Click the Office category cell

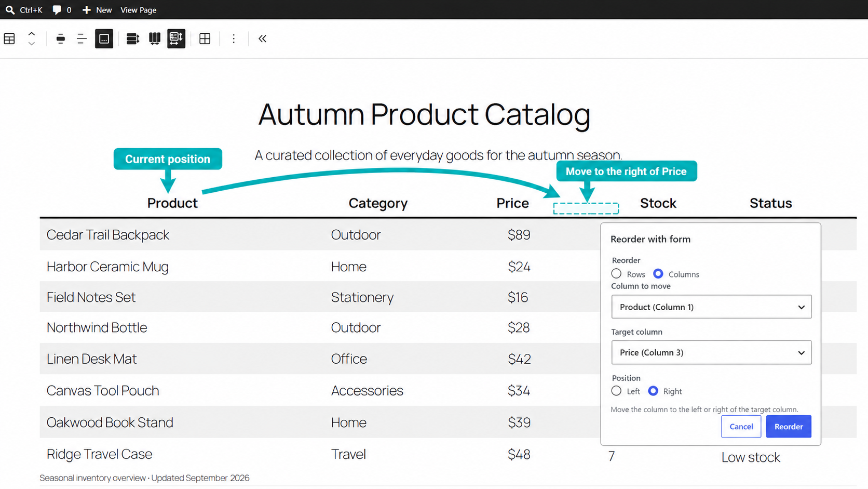coord(349,359)
